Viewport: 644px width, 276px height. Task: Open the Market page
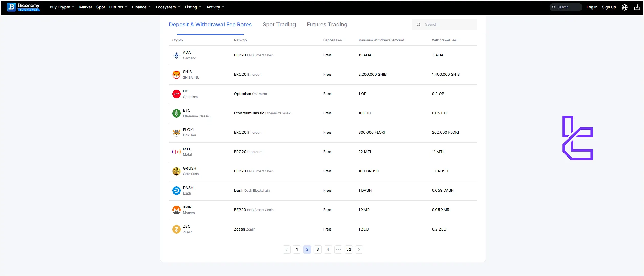coord(86,7)
